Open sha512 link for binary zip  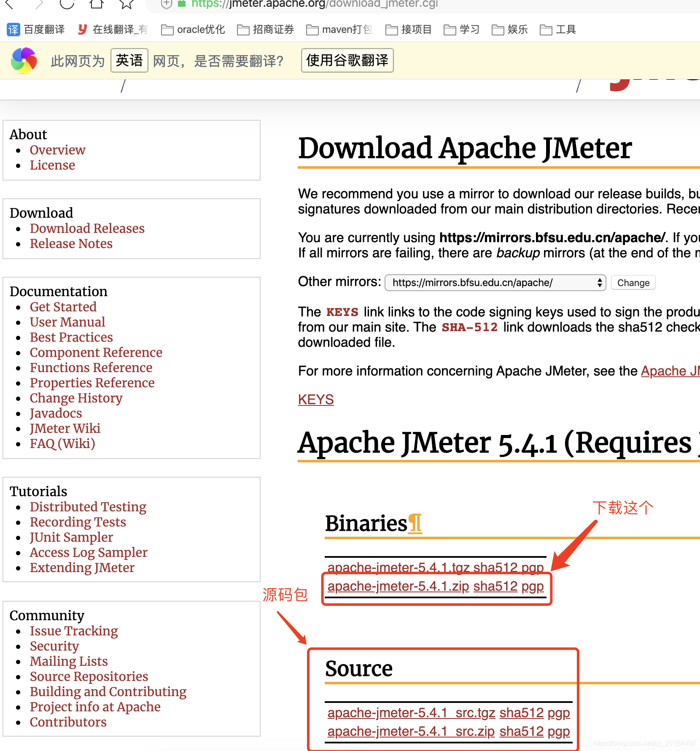coord(495,586)
